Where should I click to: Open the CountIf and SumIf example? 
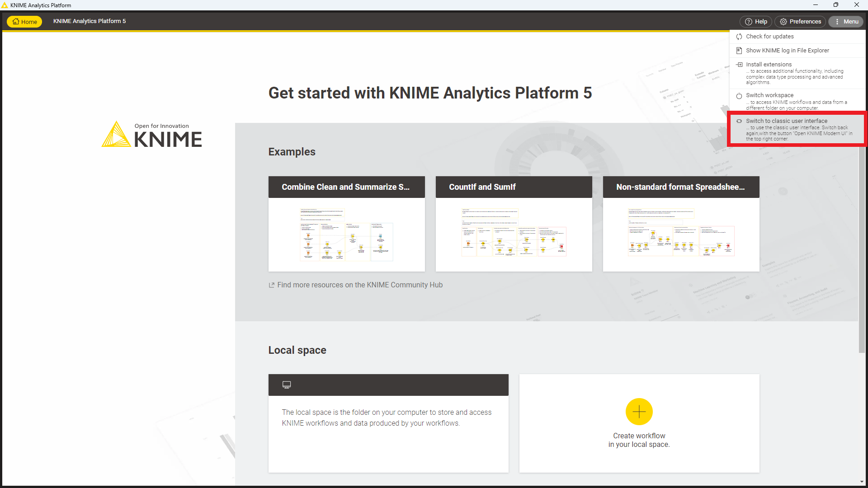click(x=514, y=224)
